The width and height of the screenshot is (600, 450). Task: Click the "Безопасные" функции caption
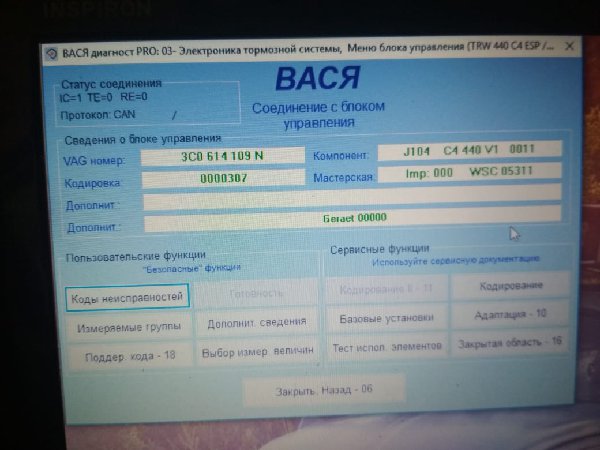tap(191, 268)
